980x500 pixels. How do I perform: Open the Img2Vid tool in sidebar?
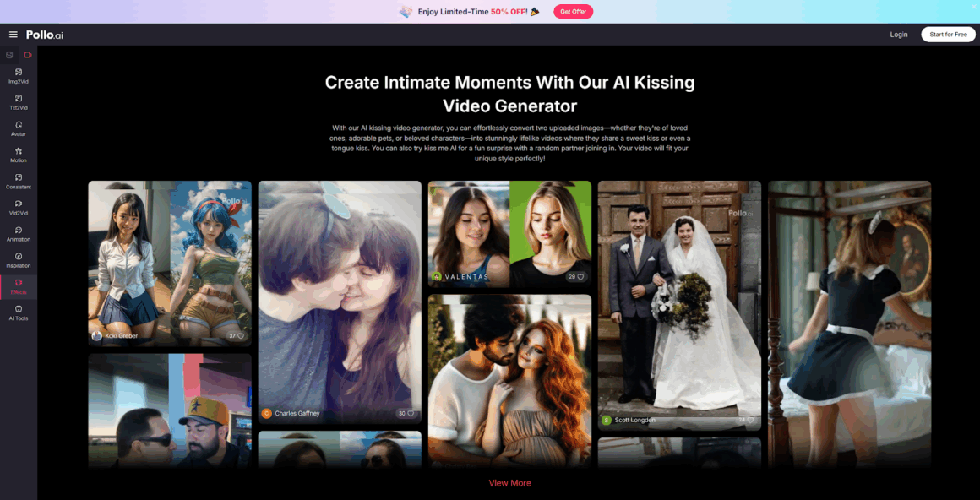[x=19, y=76]
